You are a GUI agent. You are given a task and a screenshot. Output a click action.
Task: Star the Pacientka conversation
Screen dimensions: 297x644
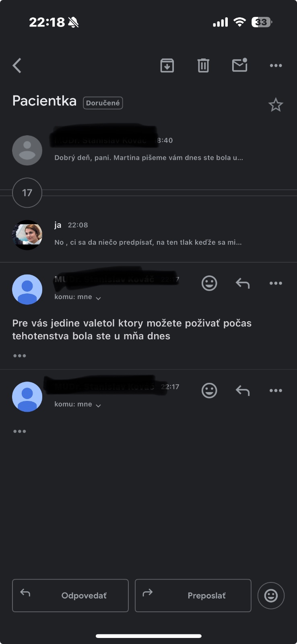click(x=276, y=105)
